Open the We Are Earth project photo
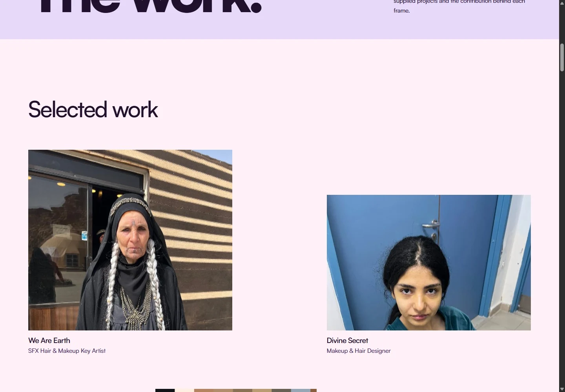 point(130,240)
